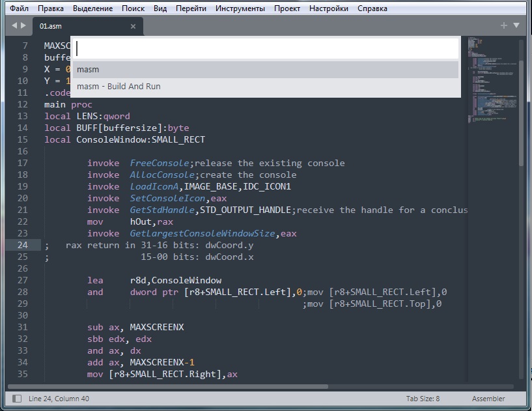Viewport: 532px width, 411px height.
Task: Click the vertical scrollbar on right edge
Action: (521, 98)
